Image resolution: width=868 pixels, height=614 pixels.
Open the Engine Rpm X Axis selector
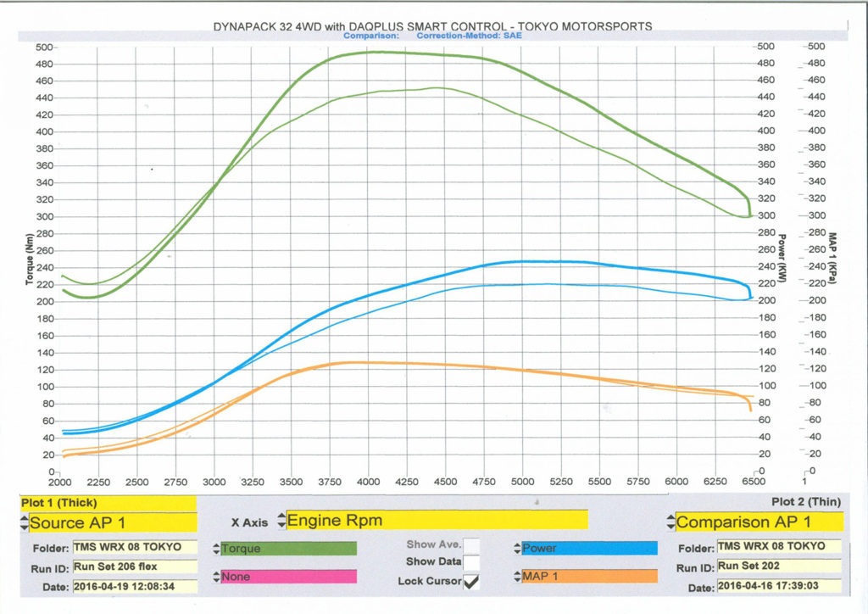coord(437,520)
